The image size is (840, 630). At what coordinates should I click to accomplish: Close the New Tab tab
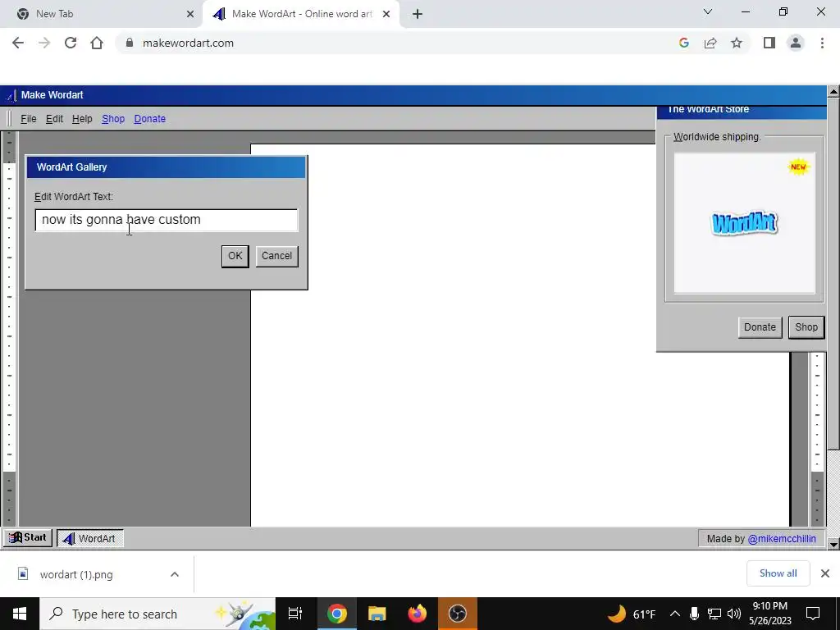pos(190,14)
